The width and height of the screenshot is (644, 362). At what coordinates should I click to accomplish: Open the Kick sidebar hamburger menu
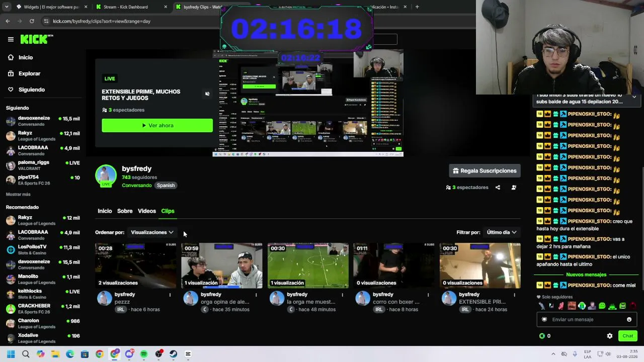(x=11, y=39)
